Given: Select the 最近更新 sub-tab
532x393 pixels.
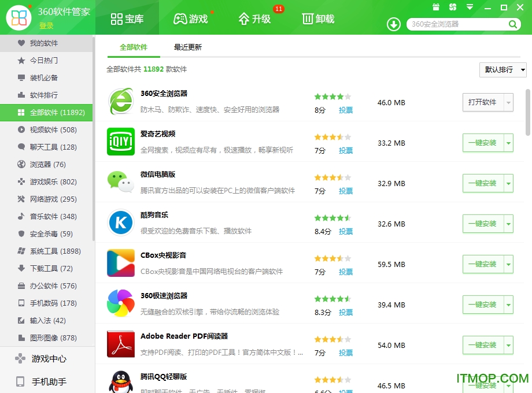Looking at the screenshot, I should [x=187, y=47].
